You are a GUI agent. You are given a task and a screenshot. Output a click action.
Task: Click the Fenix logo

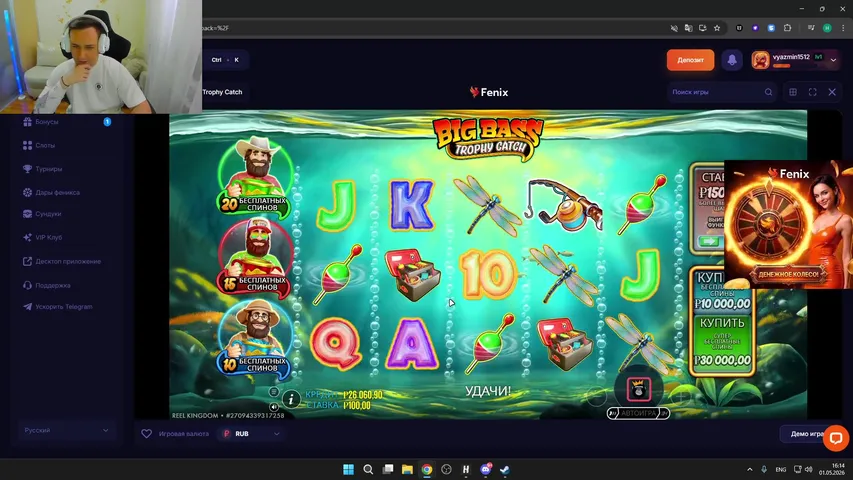489,92
